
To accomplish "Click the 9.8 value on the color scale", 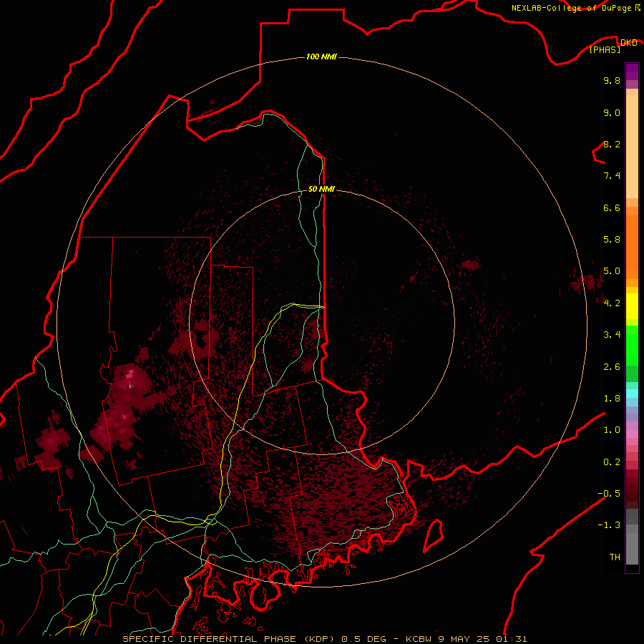I will (x=612, y=80).
